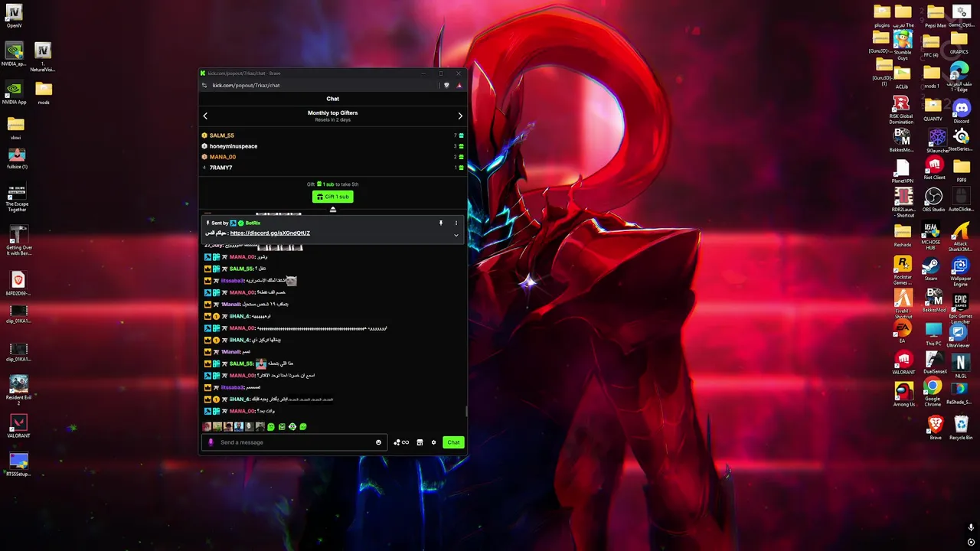Click BotRix username in pinned message
The image size is (980, 551).
[x=253, y=223]
